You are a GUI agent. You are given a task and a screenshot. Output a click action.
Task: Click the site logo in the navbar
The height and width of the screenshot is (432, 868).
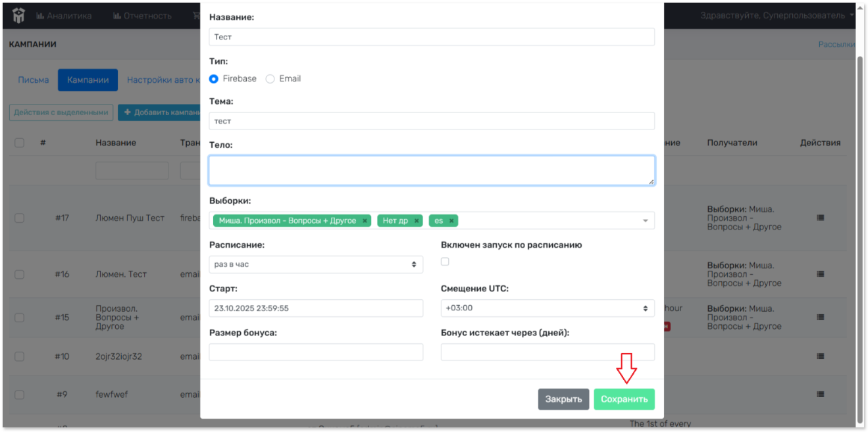tap(18, 15)
